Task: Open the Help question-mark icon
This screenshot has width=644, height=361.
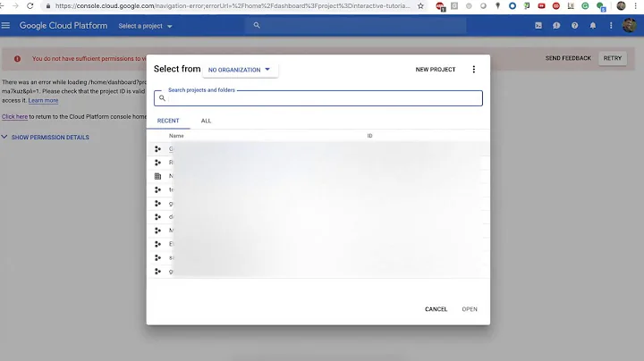Action: point(574,25)
